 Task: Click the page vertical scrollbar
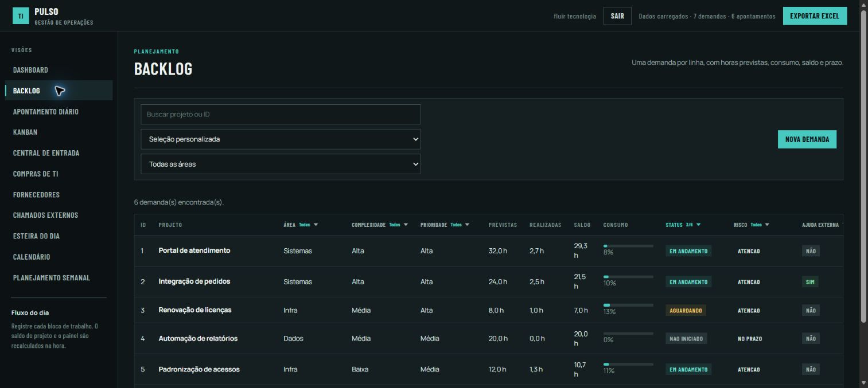(x=863, y=166)
